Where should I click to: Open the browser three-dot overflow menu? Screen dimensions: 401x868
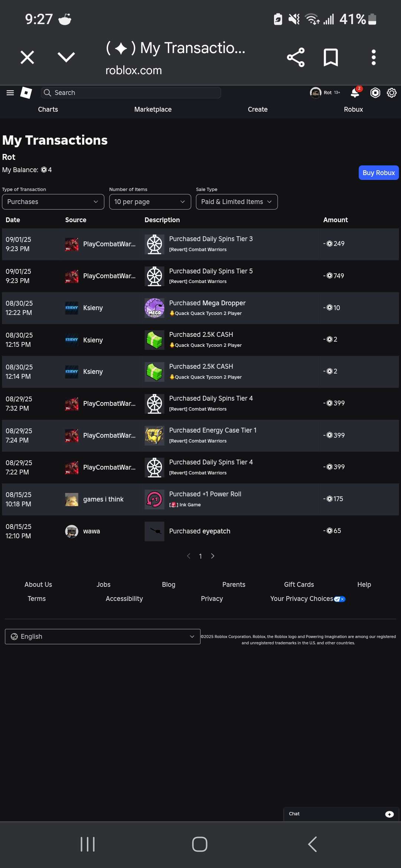(x=374, y=57)
